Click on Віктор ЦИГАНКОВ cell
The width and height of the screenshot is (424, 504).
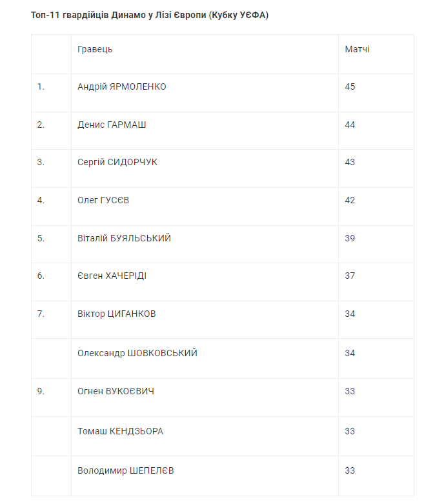(x=116, y=314)
